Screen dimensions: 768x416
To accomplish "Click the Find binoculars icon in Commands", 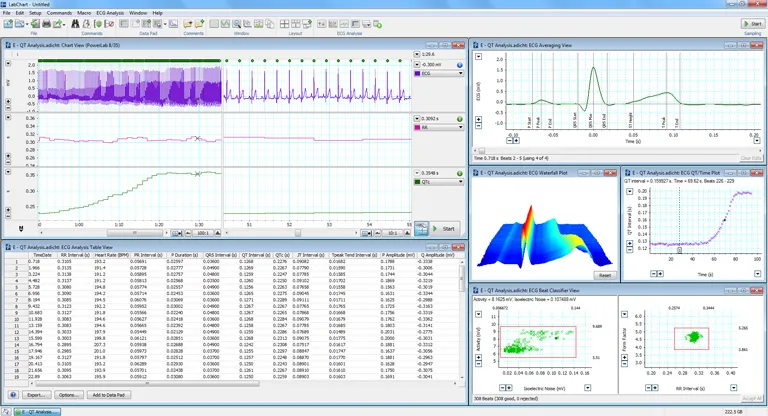I will (75, 24).
